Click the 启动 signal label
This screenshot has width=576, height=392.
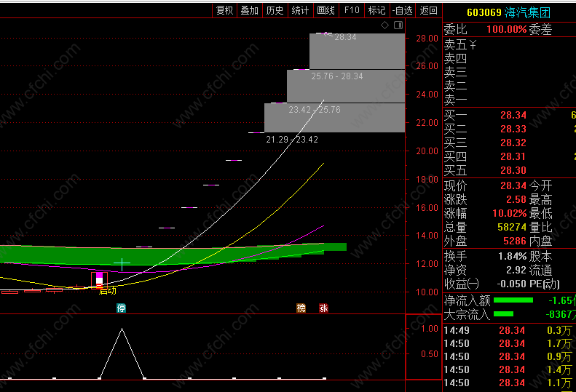pos(108,291)
